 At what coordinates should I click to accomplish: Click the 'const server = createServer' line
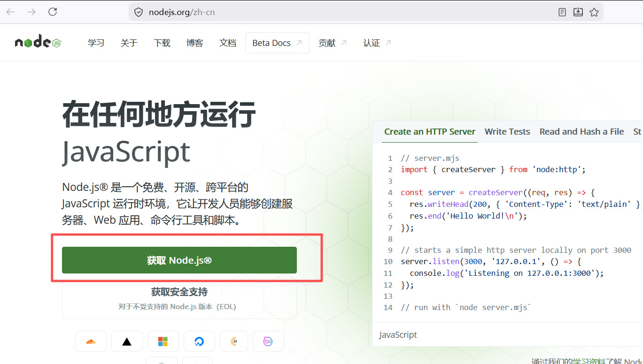tap(498, 193)
